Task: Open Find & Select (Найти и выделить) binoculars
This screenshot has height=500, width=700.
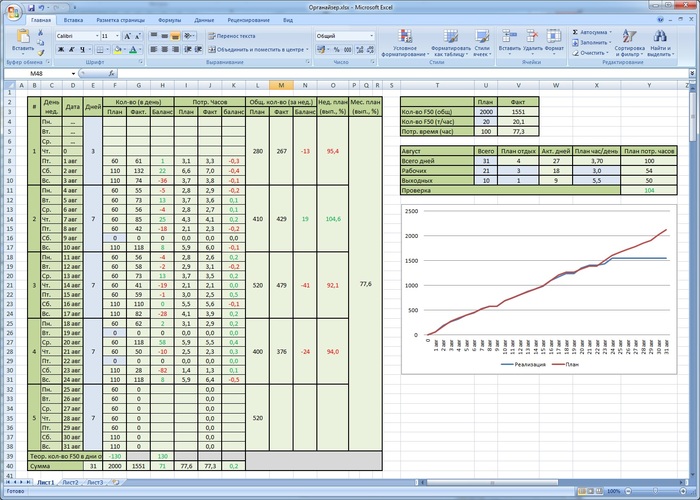Action: [660, 43]
